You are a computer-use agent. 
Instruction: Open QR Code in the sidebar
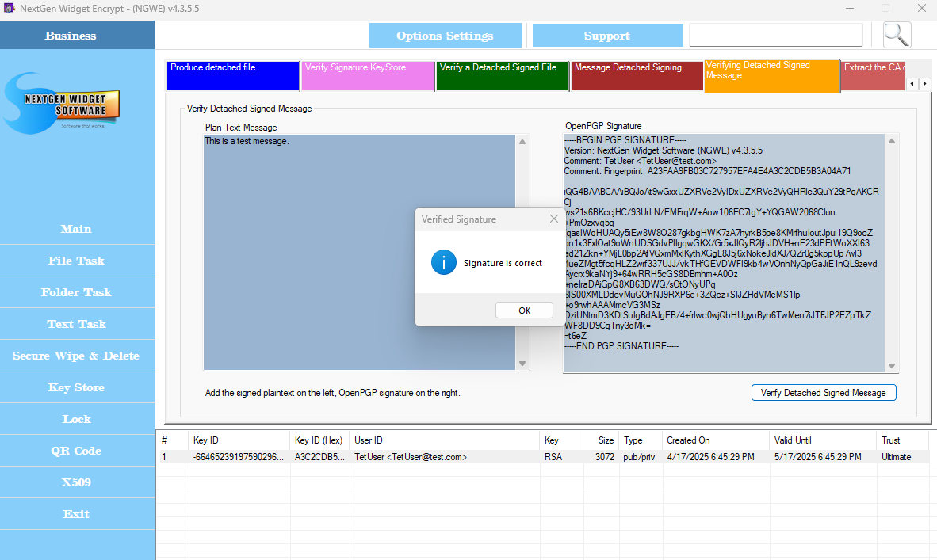(77, 451)
